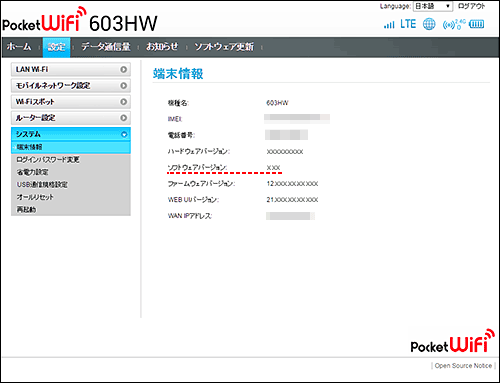Click the LTE network indicator
The image size is (500, 383).
click(x=408, y=24)
